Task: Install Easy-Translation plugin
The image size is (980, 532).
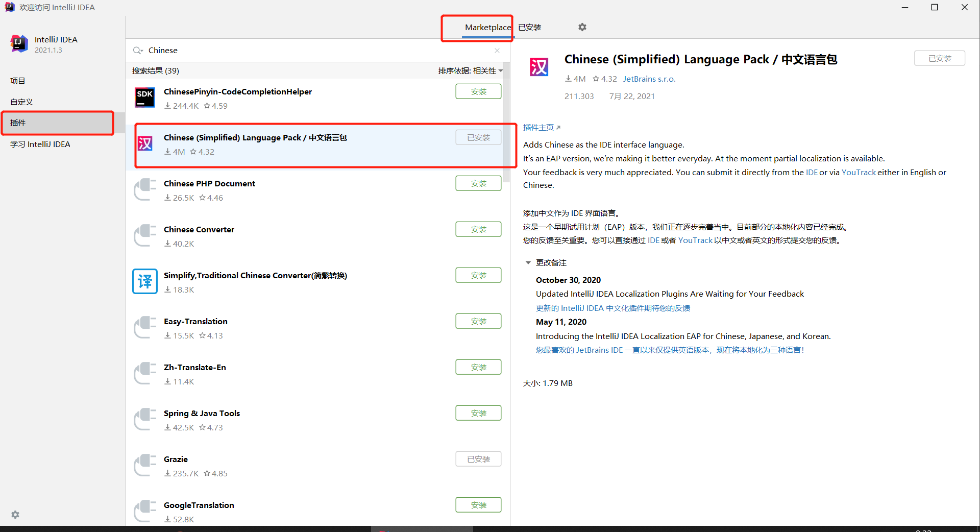Action: [478, 321]
